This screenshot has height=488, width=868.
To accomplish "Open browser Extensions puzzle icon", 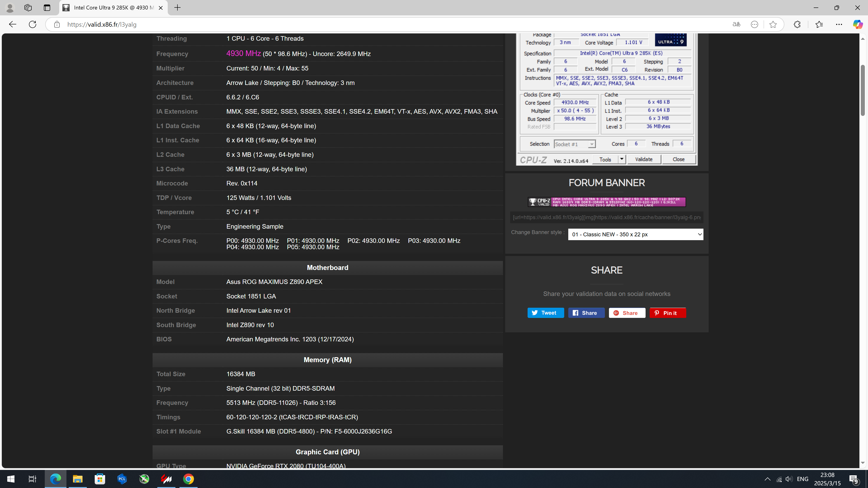I will pos(797,24).
